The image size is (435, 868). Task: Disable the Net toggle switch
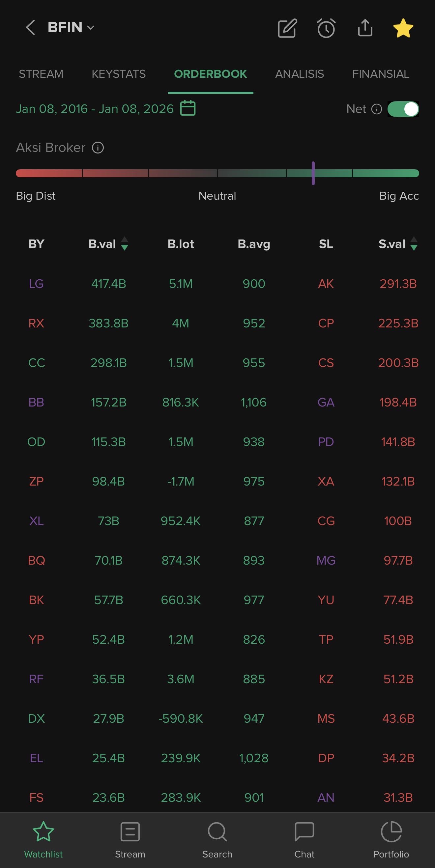click(x=403, y=109)
